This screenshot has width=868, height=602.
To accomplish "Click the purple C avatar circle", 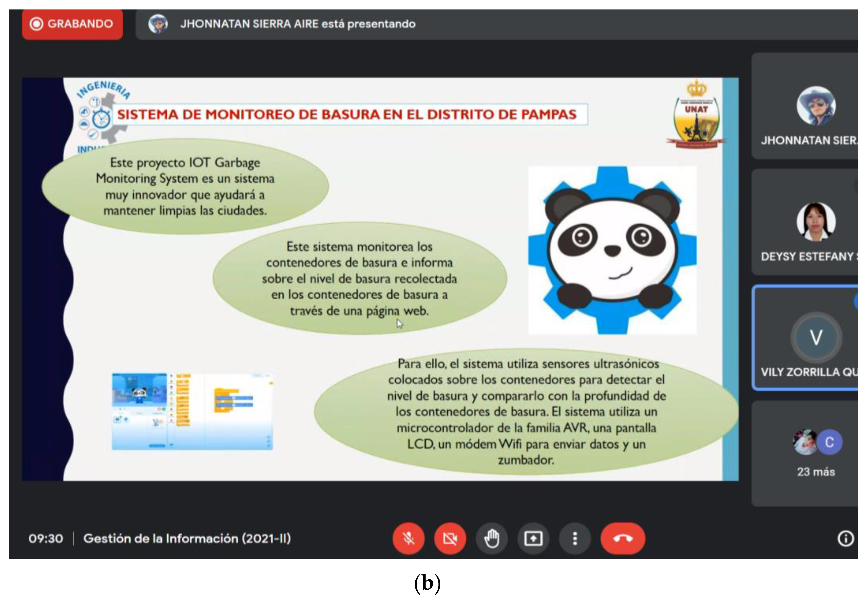I will tap(829, 442).
